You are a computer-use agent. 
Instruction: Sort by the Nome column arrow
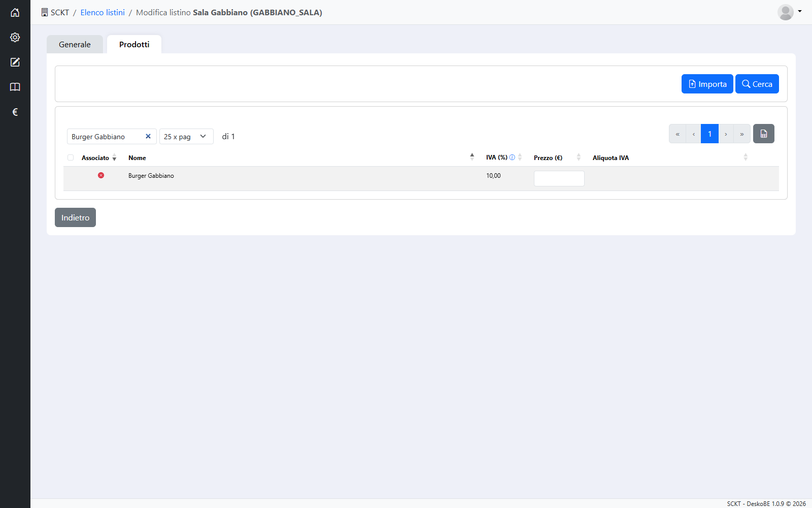472,157
